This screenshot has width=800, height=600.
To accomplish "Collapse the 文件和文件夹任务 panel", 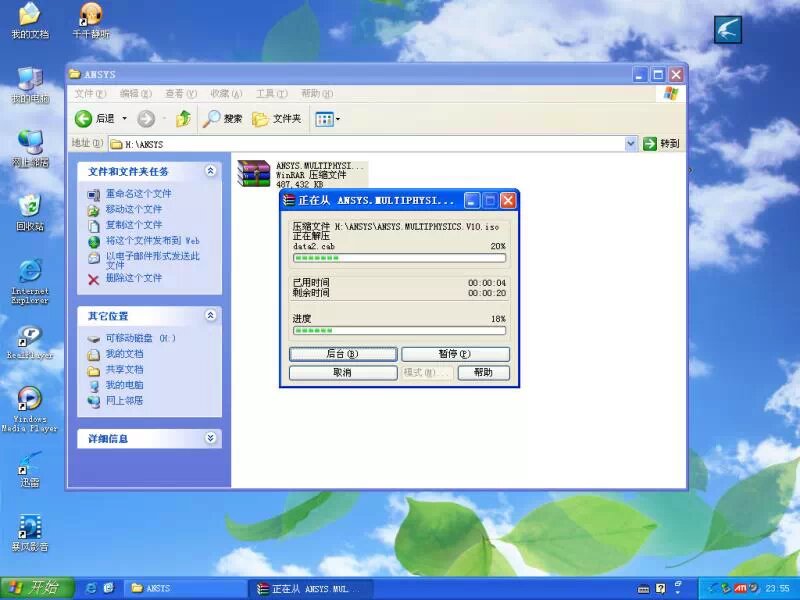I will [x=210, y=171].
